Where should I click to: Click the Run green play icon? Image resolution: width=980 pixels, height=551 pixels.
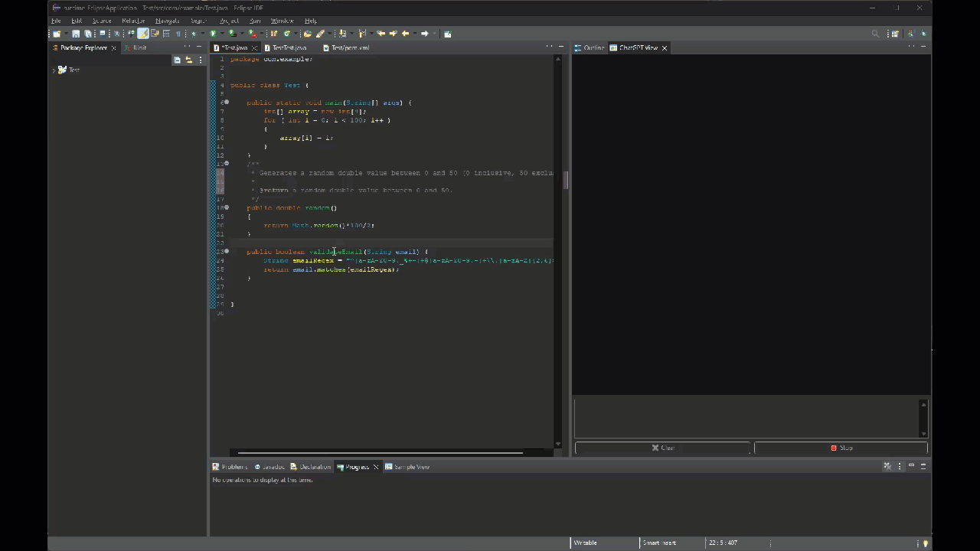tap(214, 34)
